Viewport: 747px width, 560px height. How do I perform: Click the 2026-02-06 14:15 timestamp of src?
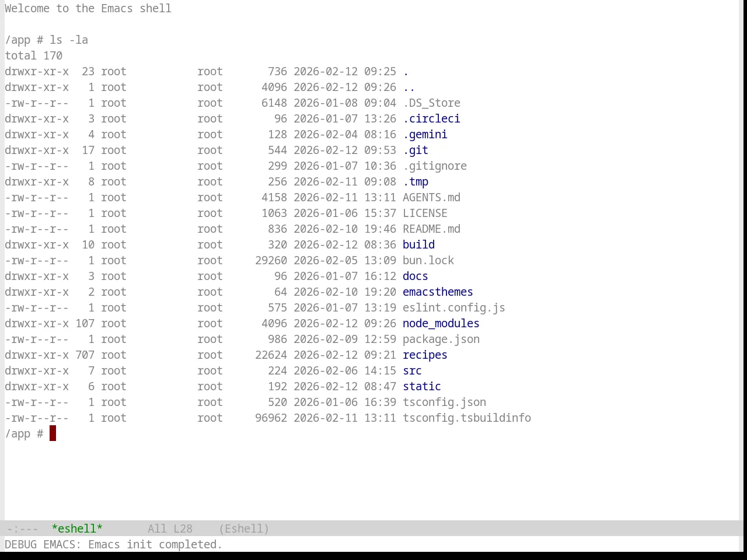345,370
